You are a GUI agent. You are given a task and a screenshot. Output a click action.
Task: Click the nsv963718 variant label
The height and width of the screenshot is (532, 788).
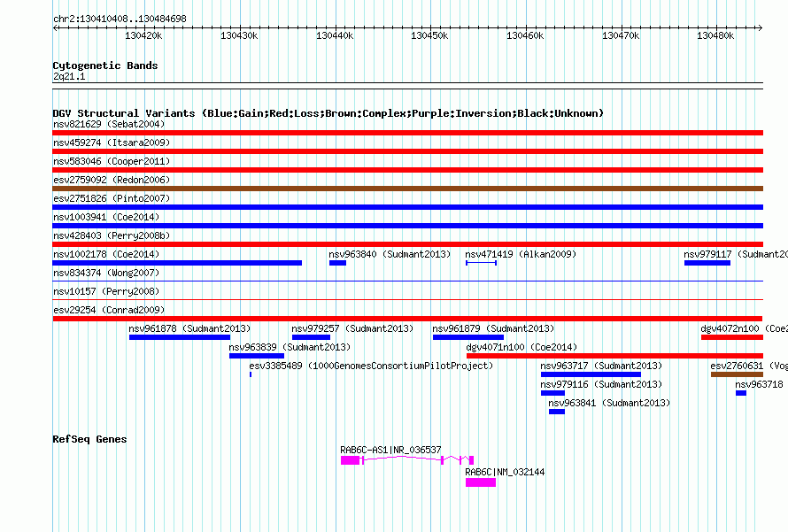(759, 384)
